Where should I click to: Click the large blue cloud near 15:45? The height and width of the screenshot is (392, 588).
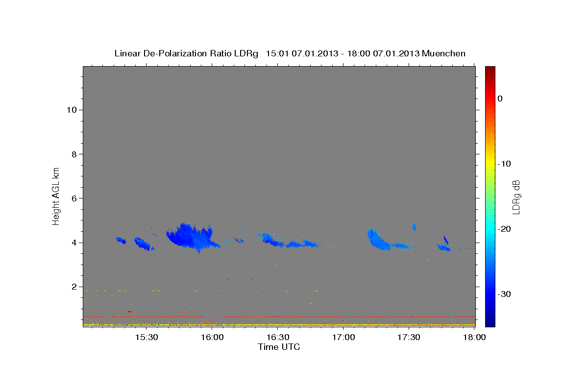pyautogui.click(x=192, y=237)
